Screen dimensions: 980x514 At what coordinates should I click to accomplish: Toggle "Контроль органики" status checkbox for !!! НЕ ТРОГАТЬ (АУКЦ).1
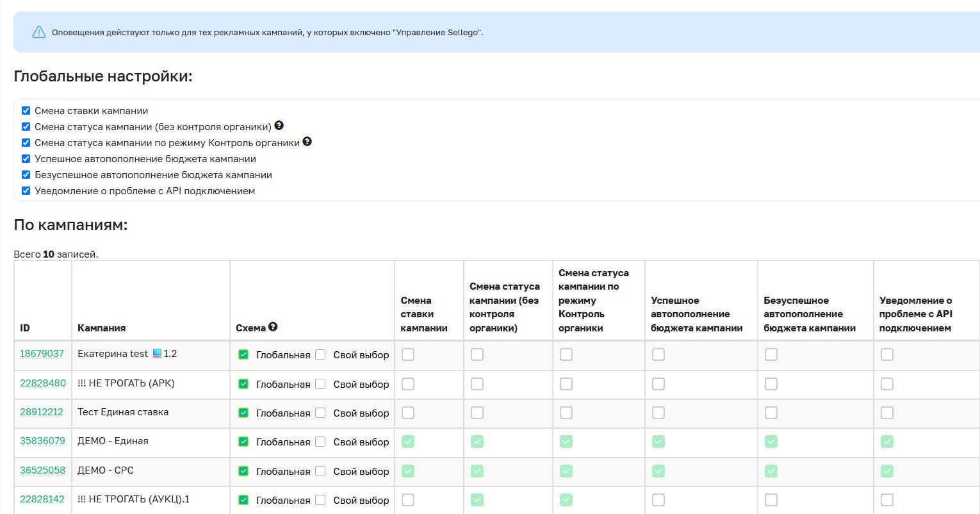coord(566,500)
